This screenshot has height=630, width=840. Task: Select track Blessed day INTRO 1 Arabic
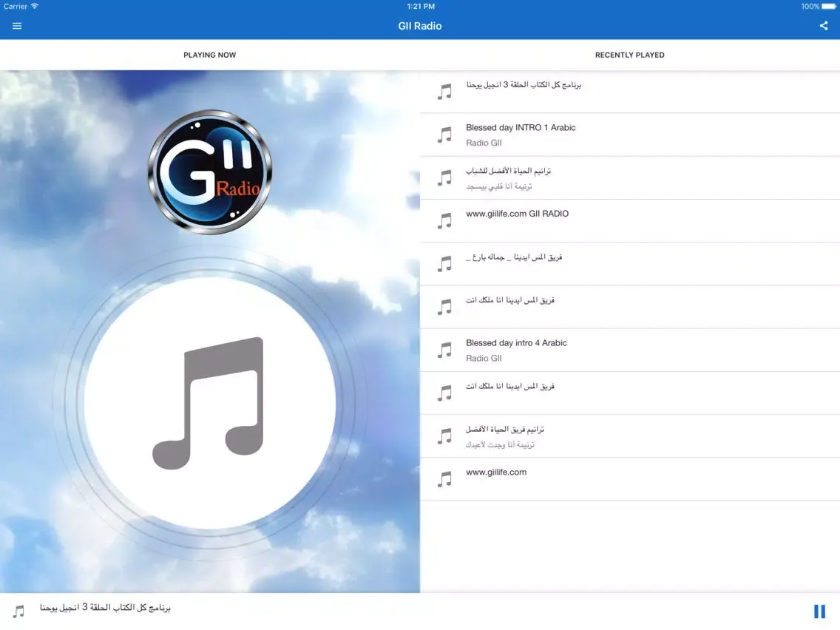(630, 135)
